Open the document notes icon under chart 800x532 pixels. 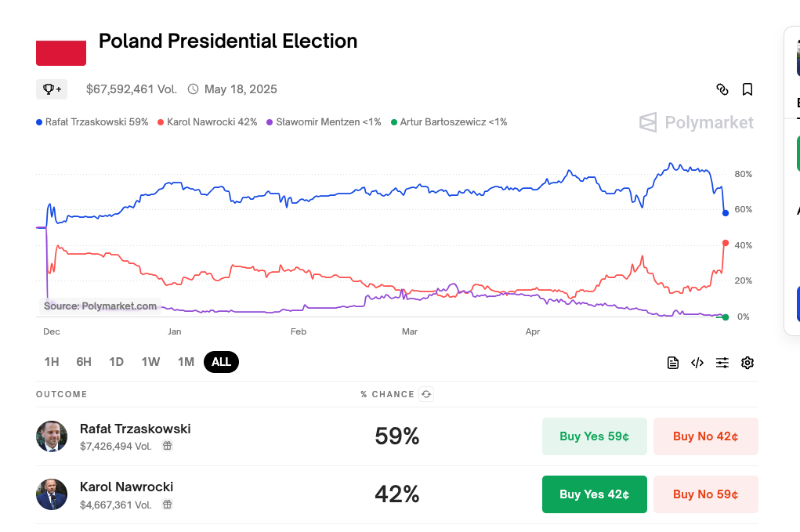pyautogui.click(x=672, y=363)
